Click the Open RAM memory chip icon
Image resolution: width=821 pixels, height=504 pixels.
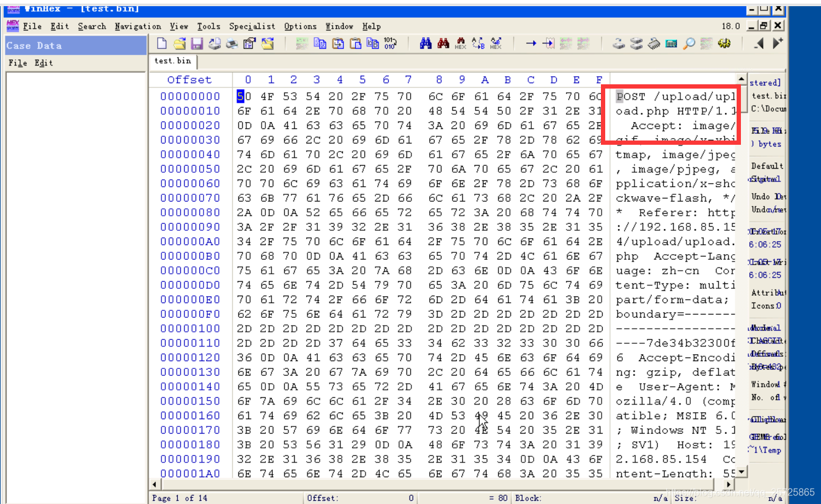pyautogui.click(x=653, y=43)
